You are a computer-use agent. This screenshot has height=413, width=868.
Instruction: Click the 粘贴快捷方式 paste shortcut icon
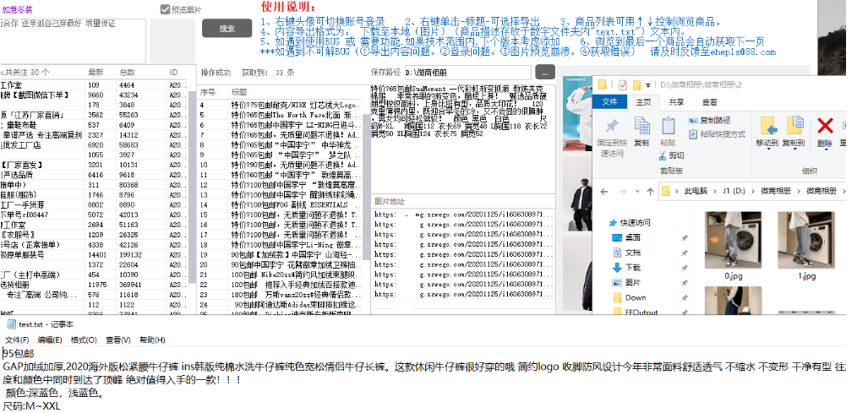tap(693, 134)
